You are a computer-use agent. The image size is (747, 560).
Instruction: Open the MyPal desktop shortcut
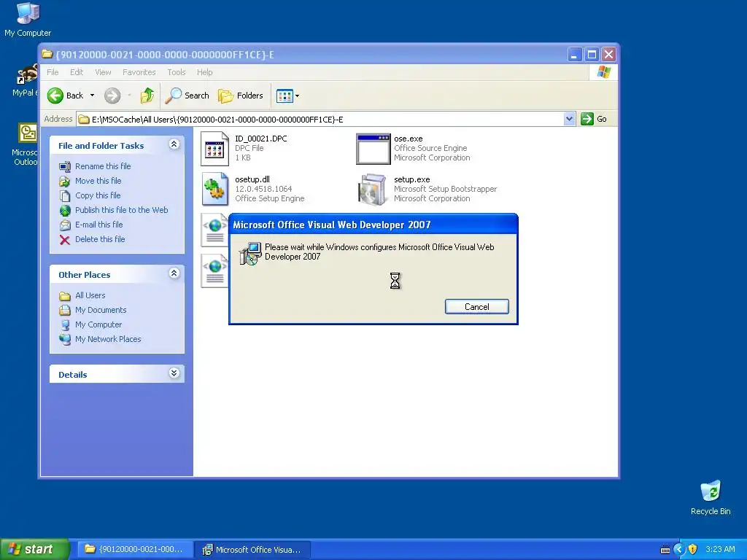click(26, 81)
